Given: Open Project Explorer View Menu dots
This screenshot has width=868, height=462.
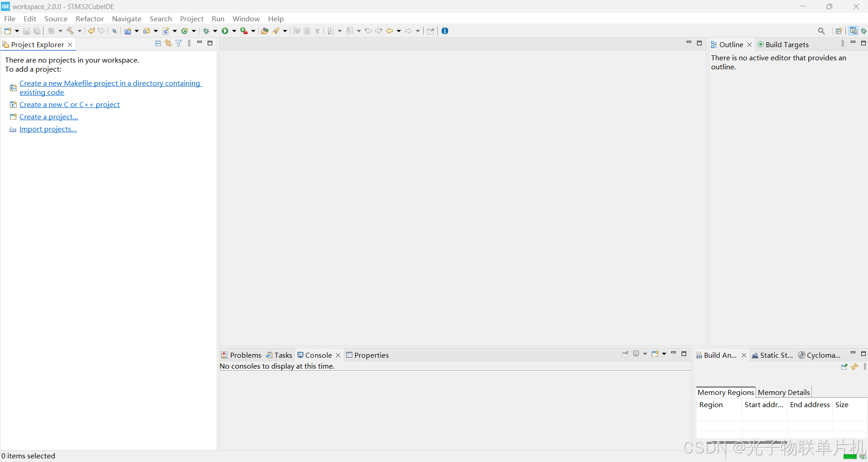Looking at the screenshot, I should point(189,44).
